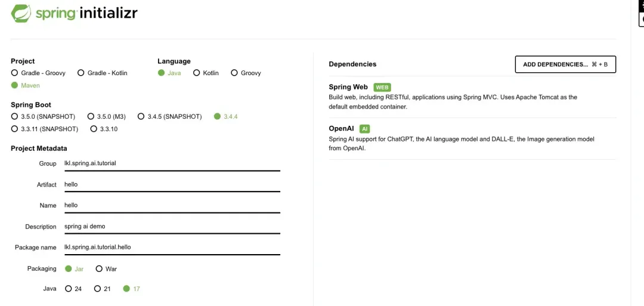Click the green AI badge

(364, 129)
